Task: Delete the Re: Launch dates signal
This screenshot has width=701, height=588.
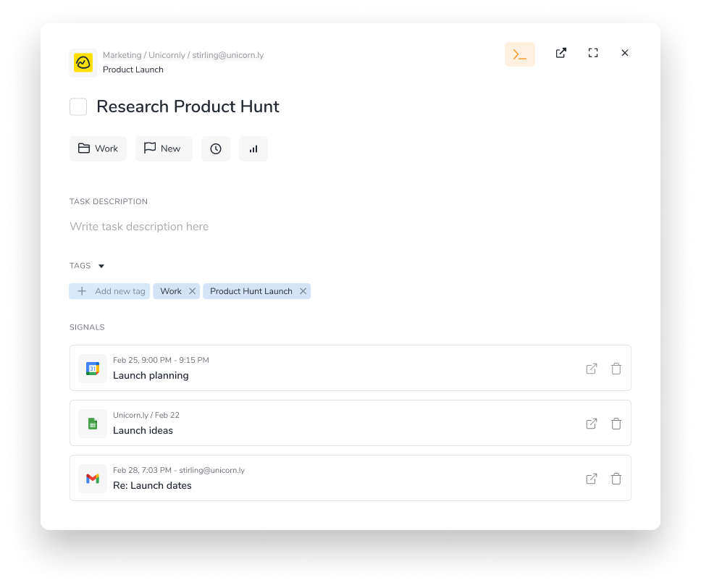Action: coord(616,479)
